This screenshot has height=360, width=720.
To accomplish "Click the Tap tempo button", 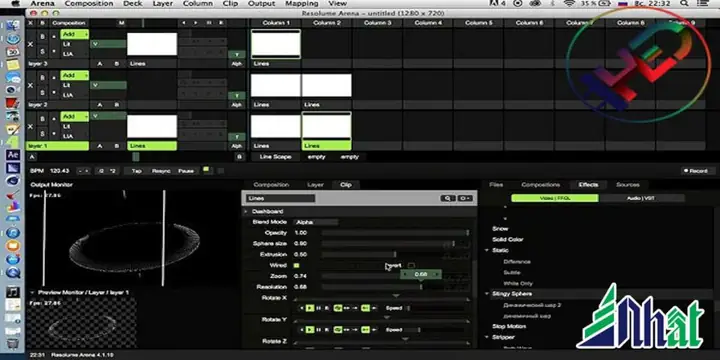I will click(x=136, y=171).
